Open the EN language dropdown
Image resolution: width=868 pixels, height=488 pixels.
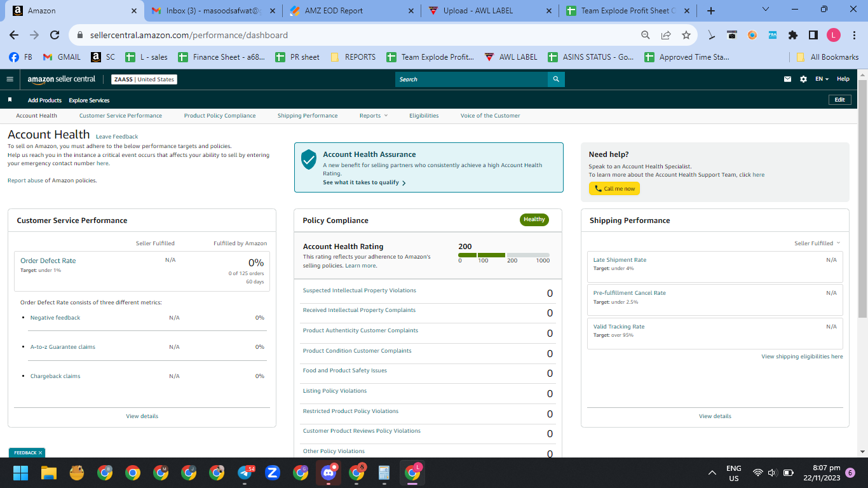(x=822, y=79)
